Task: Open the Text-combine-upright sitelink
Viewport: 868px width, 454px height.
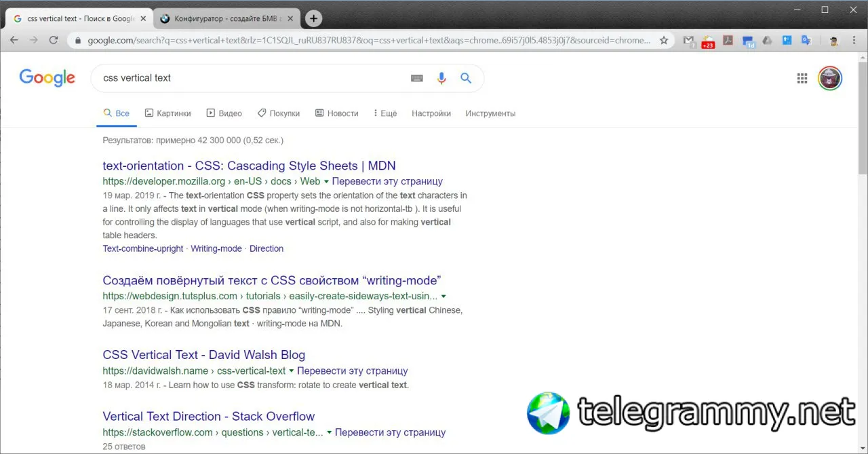Action: click(x=142, y=248)
